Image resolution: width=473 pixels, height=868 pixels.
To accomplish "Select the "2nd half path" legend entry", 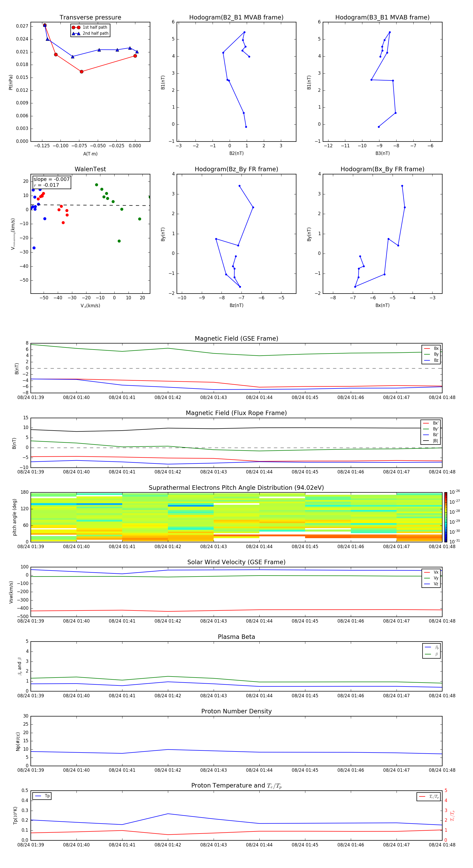I will tap(90, 33).
